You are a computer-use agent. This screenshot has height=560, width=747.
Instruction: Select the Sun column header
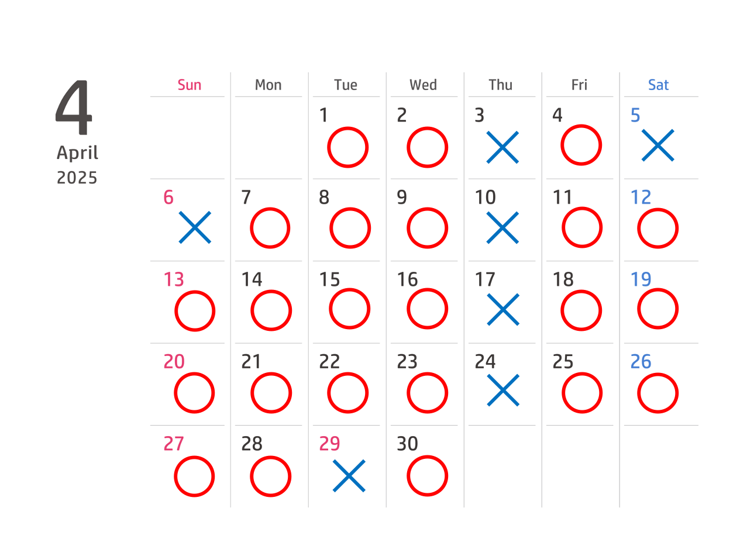[189, 85]
